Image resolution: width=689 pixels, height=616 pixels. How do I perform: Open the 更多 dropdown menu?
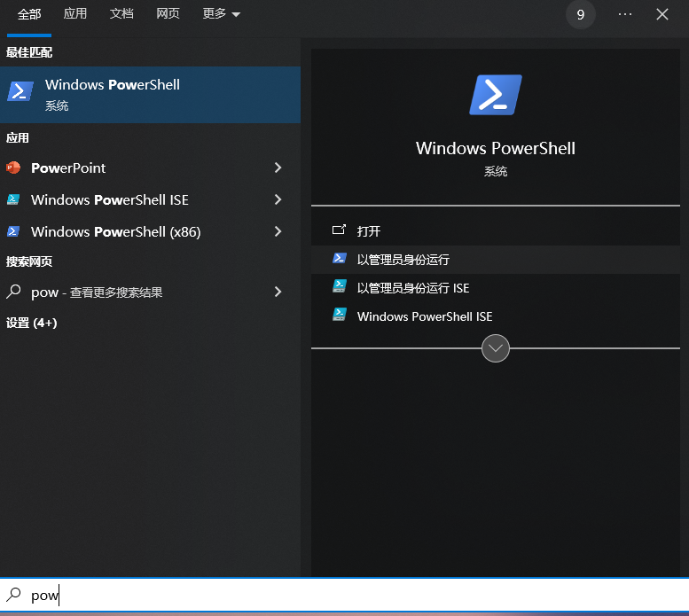pos(221,13)
